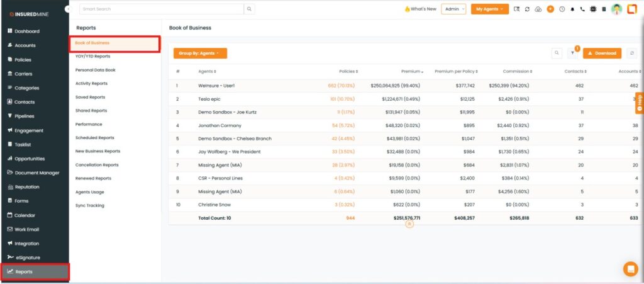The width and height of the screenshot is (644, 284).
Task: Click the phone icon in header
Action: [x=582, y=9]
